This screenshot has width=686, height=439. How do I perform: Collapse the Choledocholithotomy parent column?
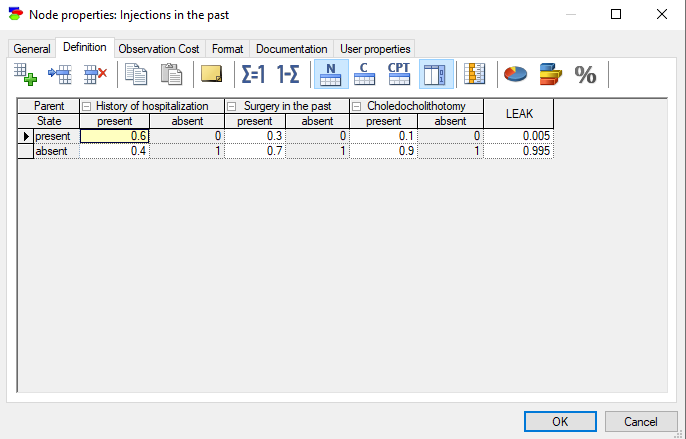[x=357, y=106]
